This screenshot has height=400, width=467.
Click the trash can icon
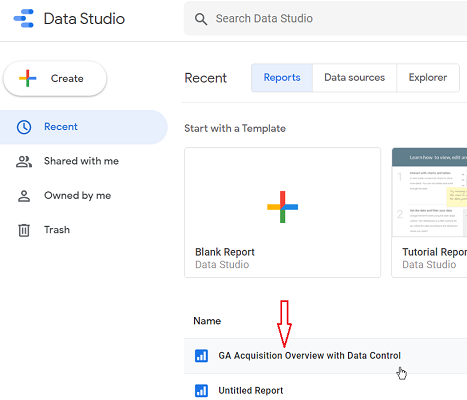tap(24, 230)
